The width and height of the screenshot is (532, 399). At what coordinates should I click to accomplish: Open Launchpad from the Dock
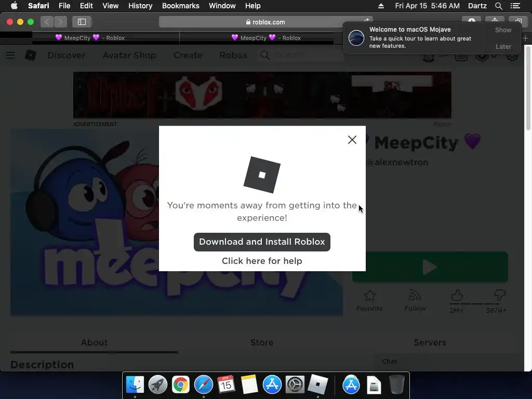point(158,385)
